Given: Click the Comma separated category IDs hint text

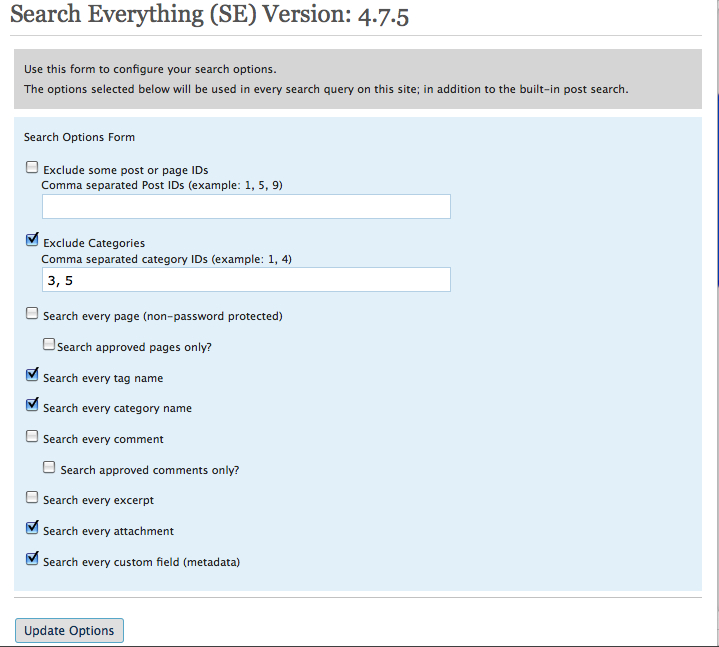Looking at the screenshot, I should 166,259.
